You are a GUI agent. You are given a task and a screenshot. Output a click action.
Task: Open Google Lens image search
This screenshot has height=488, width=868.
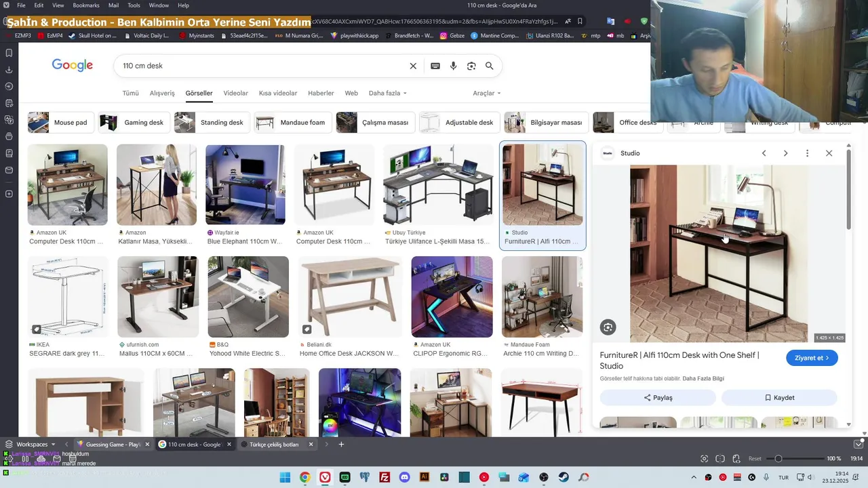click(471, 66)
